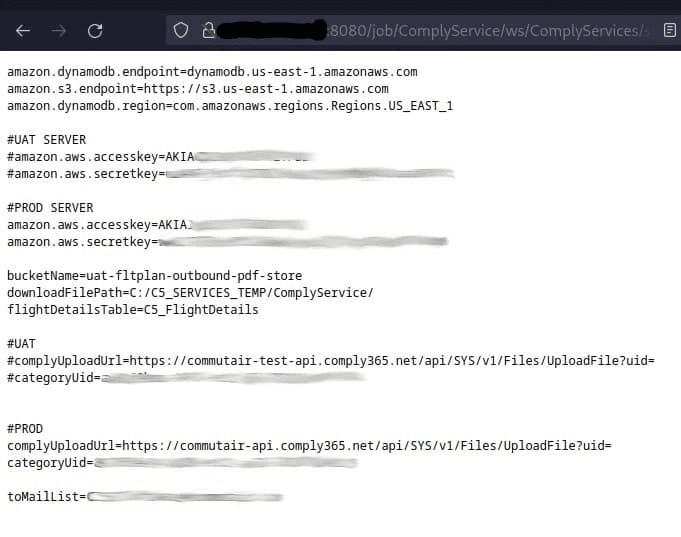Image resolution: width=681 pixels, height=537 pixels.
Task: Click the commented '#amazon.aws.accesskey=AKIA' line
Action: [x=160, y=157]
